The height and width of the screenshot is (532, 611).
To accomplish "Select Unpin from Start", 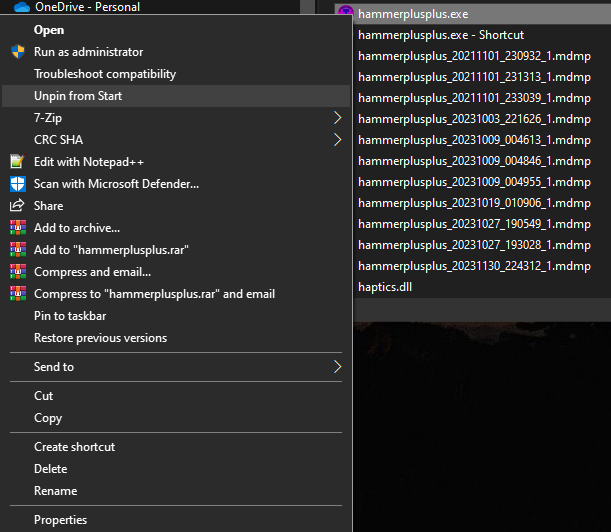I will (x=176, y=96).
